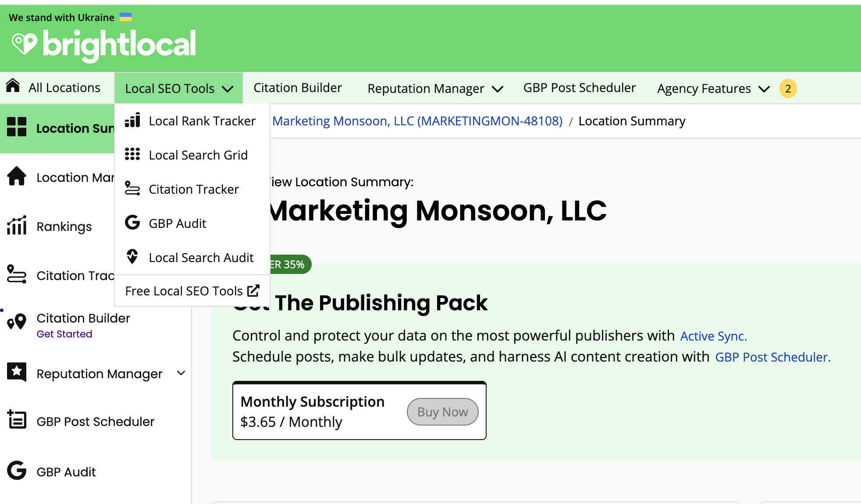Click the Reputation Manager star icon
Screen dimensions: 861x504
(x=17, y=372)
